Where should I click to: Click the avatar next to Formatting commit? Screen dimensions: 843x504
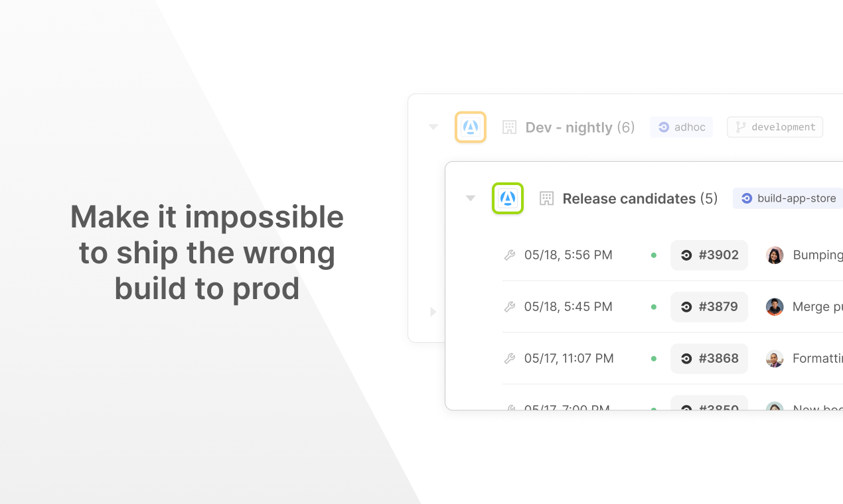[x=775, y=359]
